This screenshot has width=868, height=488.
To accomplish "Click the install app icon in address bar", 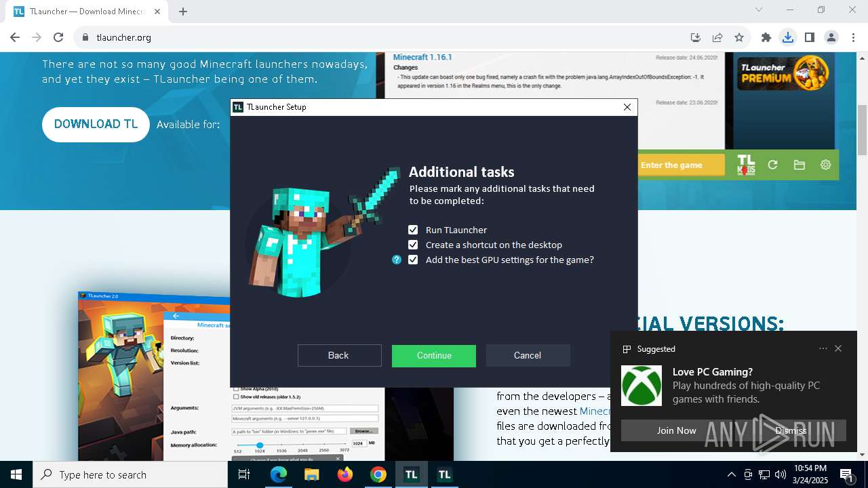I will [695, 37].
